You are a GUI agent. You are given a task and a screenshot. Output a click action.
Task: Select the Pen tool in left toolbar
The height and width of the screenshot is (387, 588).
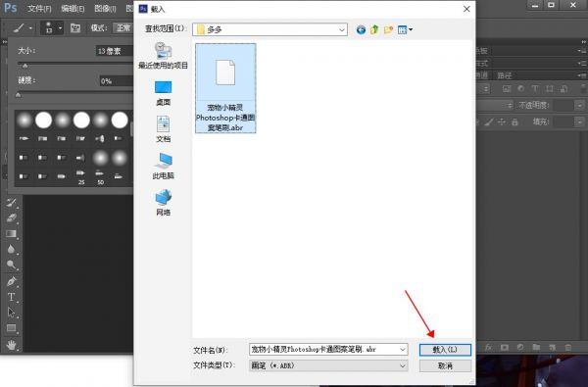click(x=11, y=281)
